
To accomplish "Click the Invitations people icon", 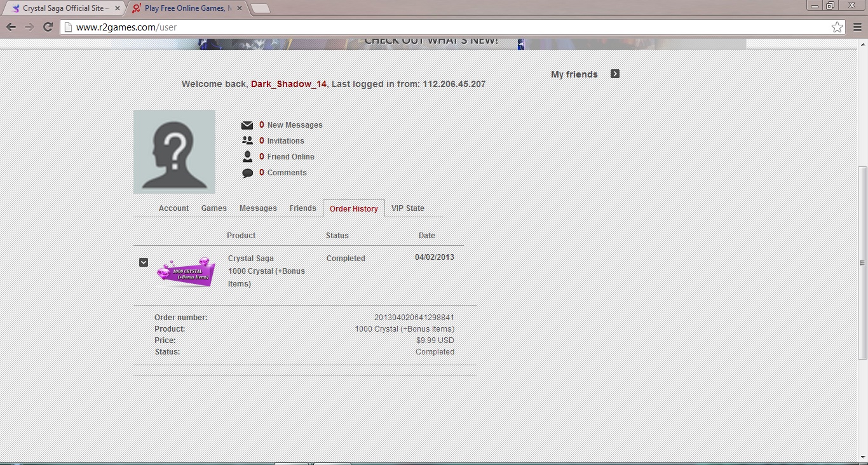I will (x=247, y=141).
